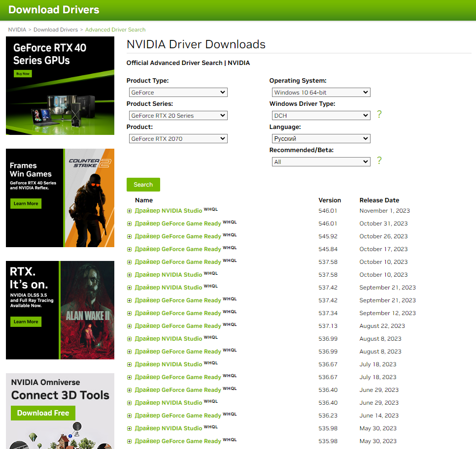Expand plus icon for version 536.23 driver

130,416
